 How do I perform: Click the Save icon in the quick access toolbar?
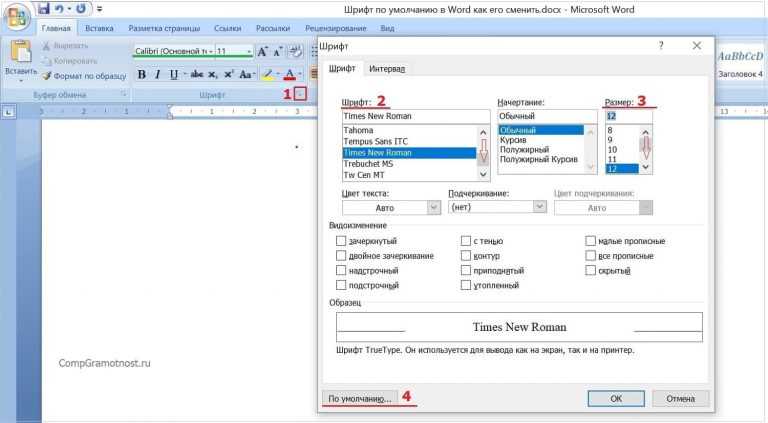click(x=44, y=8)
